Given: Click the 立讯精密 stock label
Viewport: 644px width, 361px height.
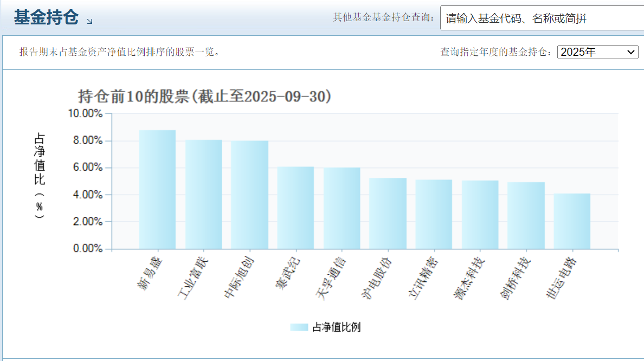Looking at the screenshot, I should [424, 276].
